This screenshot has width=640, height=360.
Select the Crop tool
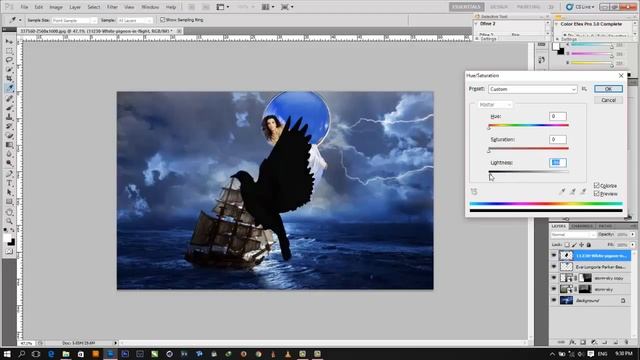(x=9, y=78)
